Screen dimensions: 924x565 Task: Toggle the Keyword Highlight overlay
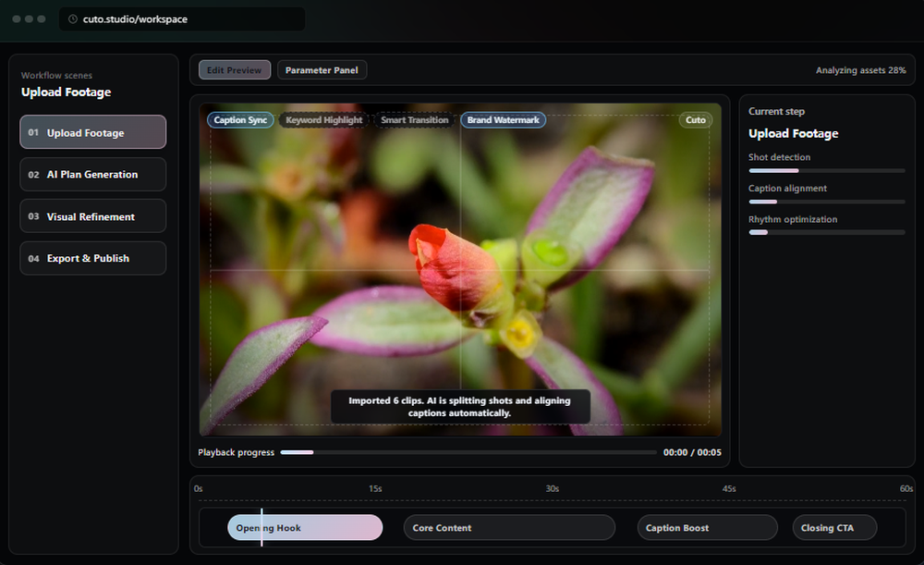click(323, 119)
